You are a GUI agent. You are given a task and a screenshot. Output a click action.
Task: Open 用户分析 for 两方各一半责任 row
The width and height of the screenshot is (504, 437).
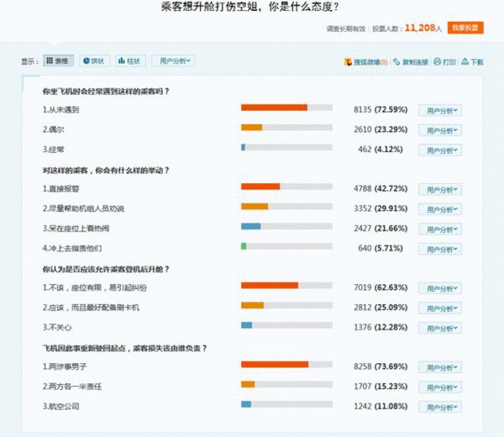(x=440, y=387)
